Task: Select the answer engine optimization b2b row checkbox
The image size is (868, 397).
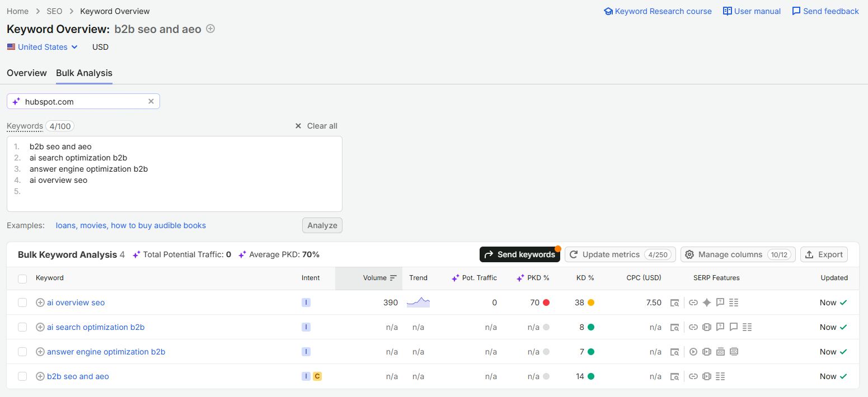Action: [x=22, y=352]
